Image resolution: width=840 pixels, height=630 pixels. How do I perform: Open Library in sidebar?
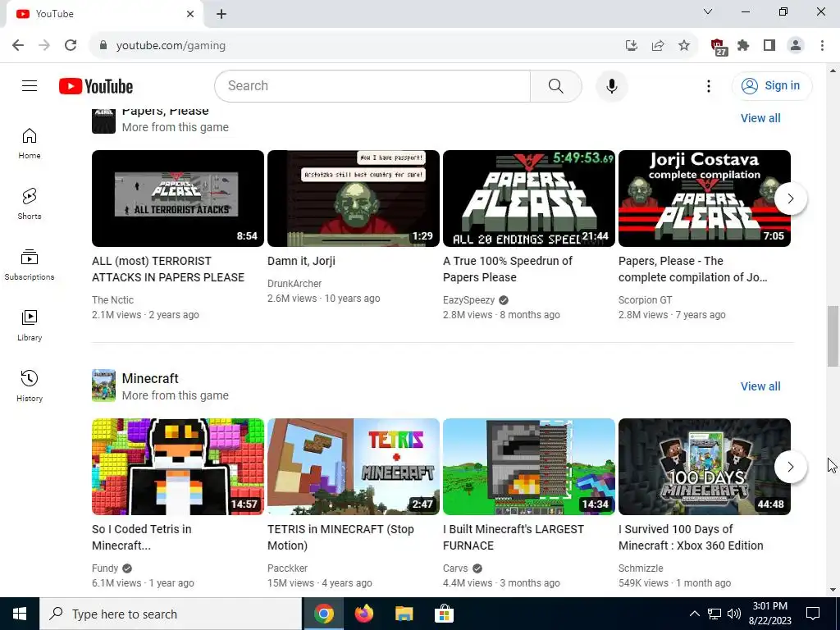tap(30, 325)
